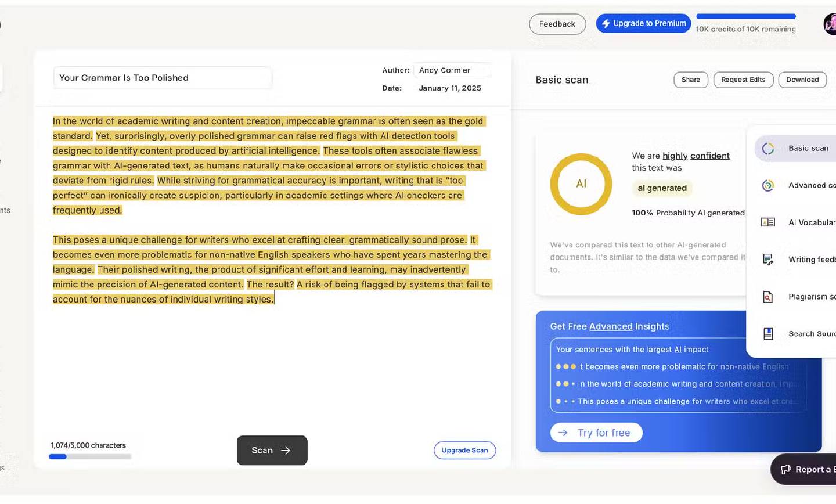836x504 pixels.
Task: Click the AI Vocabulary book icon
Action: click(x=768, y=222)
